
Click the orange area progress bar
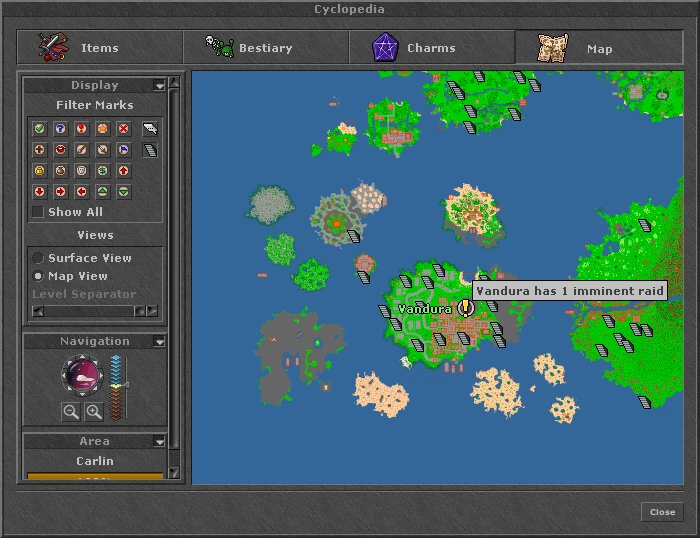click(95, 476)
